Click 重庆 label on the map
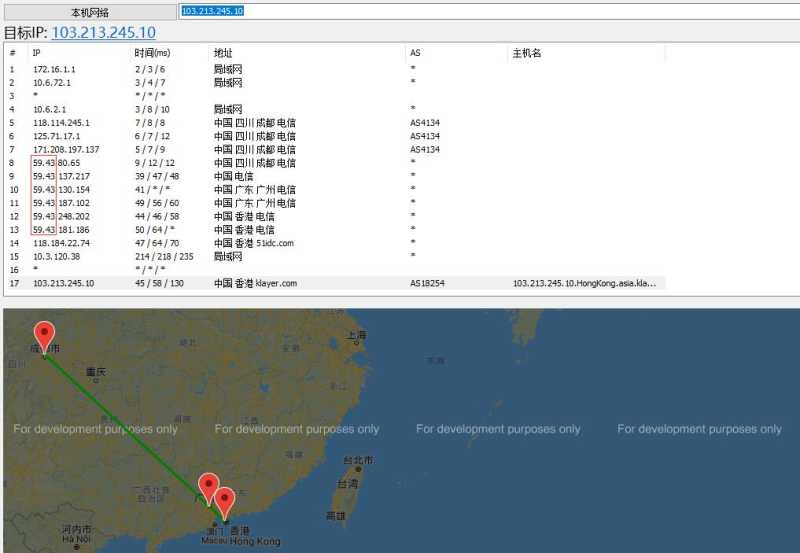This screenshot has width=800, height=553. pyautogui.click(x=96, y=371)
